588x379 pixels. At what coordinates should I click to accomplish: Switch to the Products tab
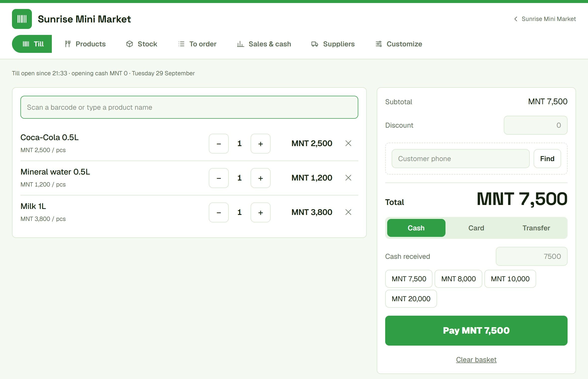[85, 44]
